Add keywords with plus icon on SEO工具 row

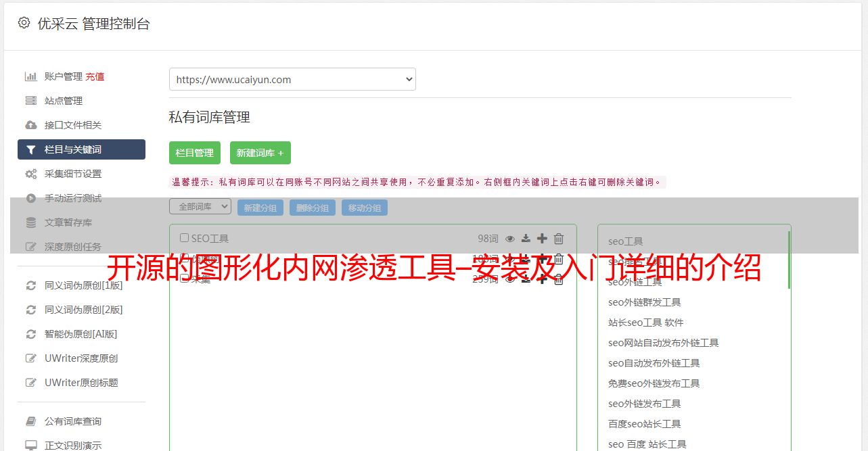[542, 239]
